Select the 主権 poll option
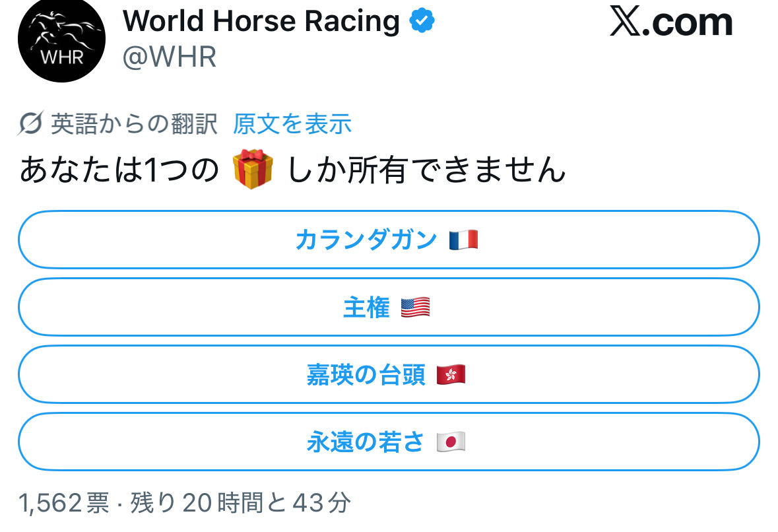778x532 pixels. tap(366, 308)
